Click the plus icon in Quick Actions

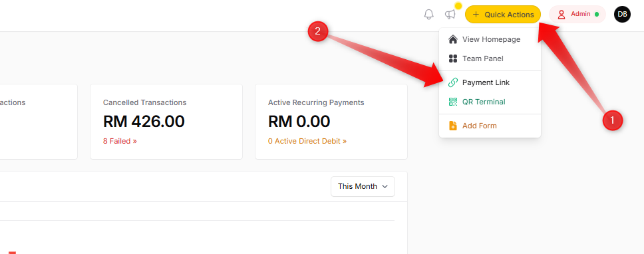click(x=476, y=15)
